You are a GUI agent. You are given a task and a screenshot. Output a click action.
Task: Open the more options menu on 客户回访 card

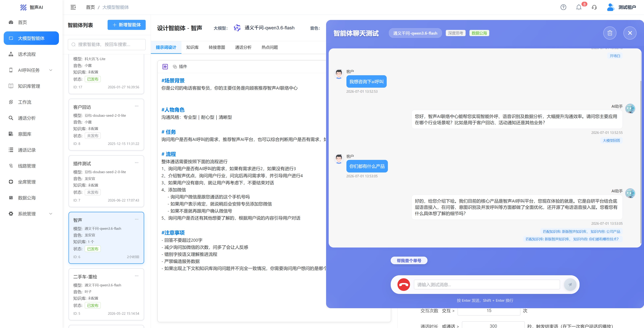(136, 106)
